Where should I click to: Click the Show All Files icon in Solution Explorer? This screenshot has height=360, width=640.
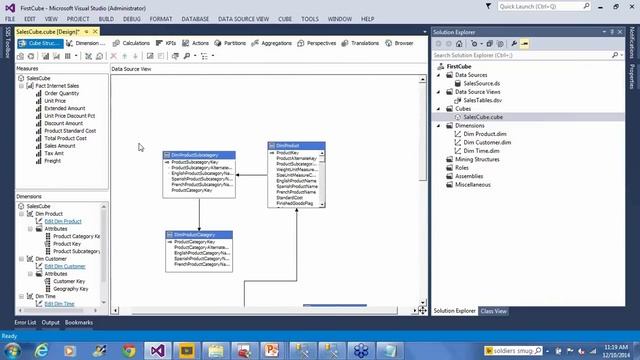500,44
